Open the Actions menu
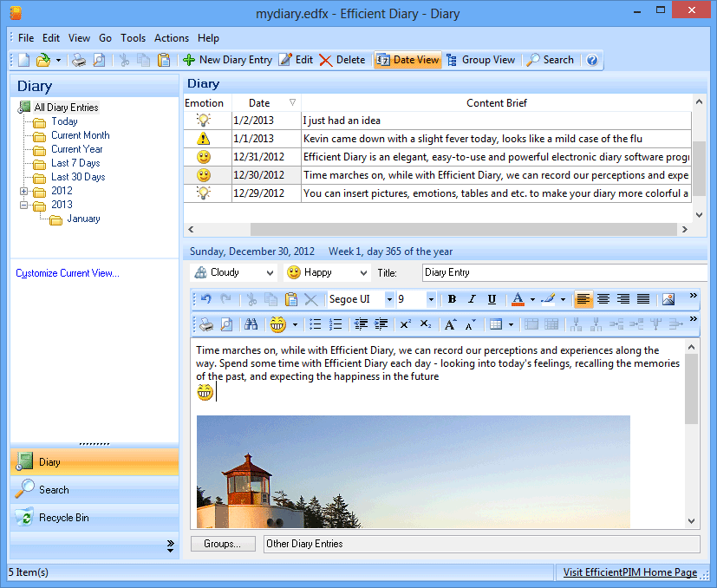This screenshot has width=717, height=588. (172, 38)
